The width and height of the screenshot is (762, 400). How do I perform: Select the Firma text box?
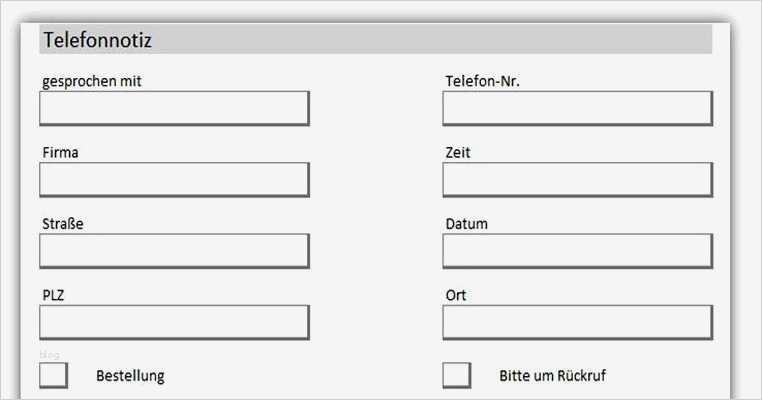(174, 180)
